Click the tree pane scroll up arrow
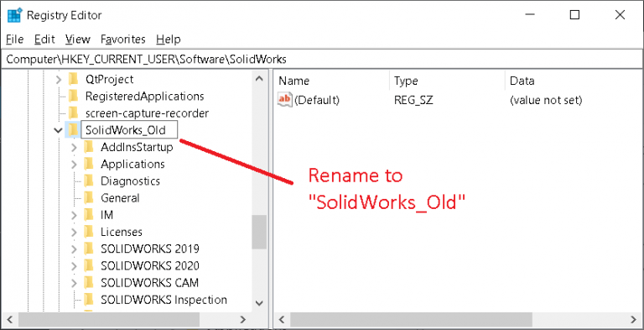This screenshot has height=330, width=644. click(x=259, y=79)
